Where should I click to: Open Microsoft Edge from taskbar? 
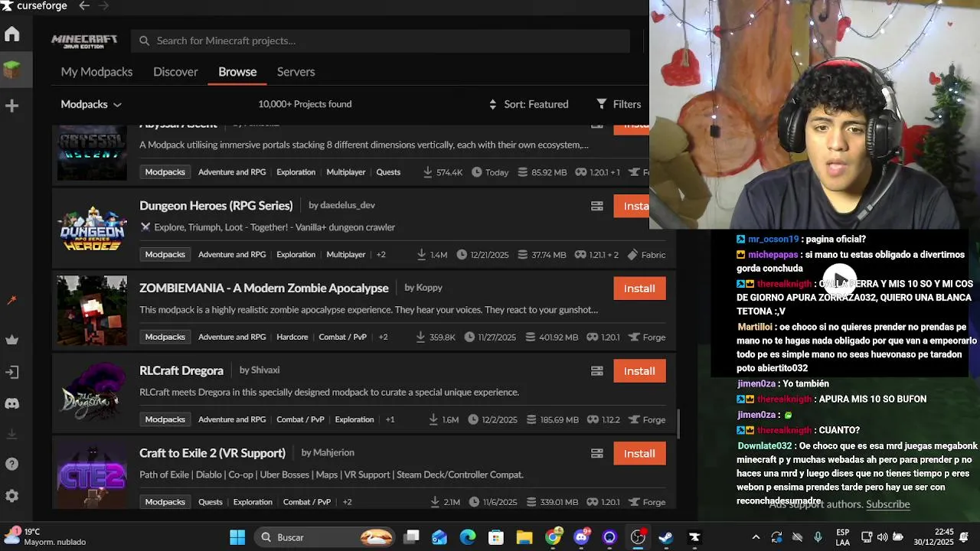point(468,537)
